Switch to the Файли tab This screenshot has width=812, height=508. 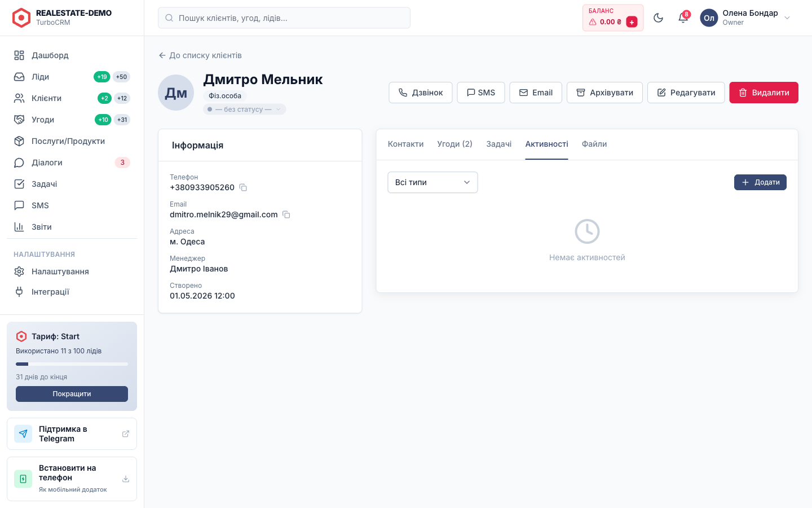click(x=594, y=144)
